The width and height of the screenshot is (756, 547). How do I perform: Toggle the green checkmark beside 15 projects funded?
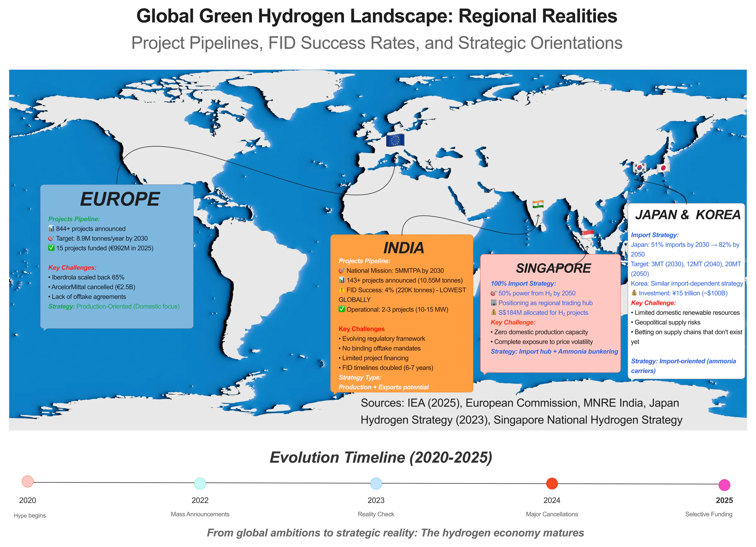click(x=52, y=248)
